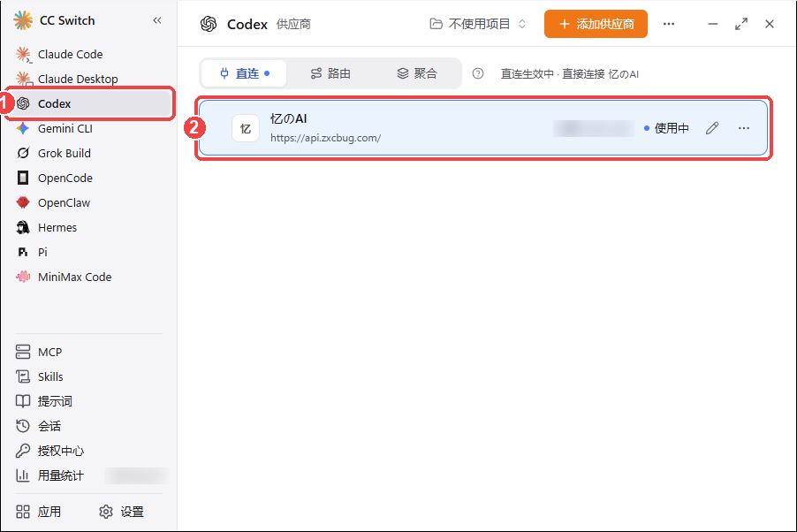Click the book icon for 提示词

pyautogui.click(x=23, y=401)
